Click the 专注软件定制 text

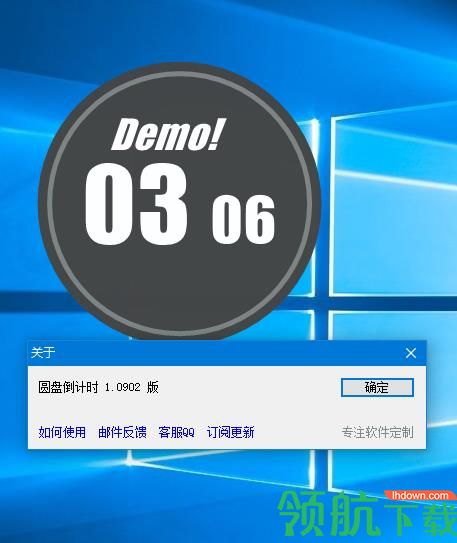tap(377, 432)
